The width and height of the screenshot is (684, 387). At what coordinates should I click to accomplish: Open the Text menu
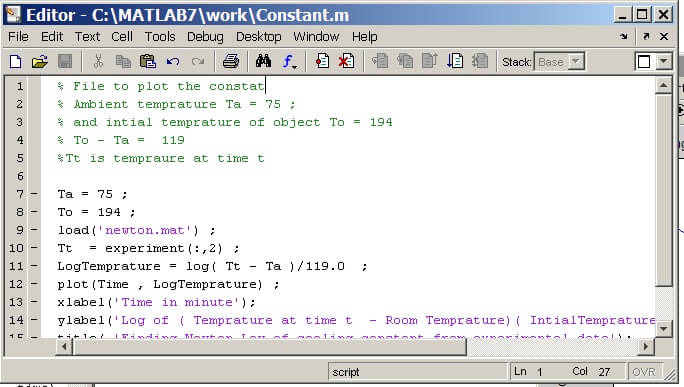point(87,37)
